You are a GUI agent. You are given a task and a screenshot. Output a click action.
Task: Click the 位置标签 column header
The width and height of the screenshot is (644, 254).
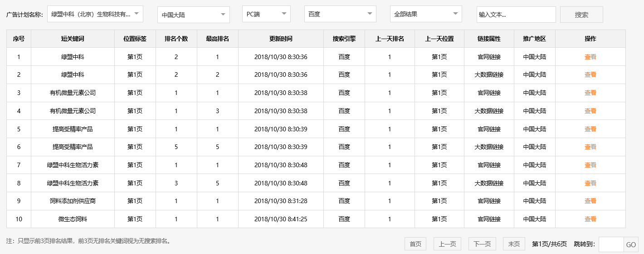pos(135,39)
